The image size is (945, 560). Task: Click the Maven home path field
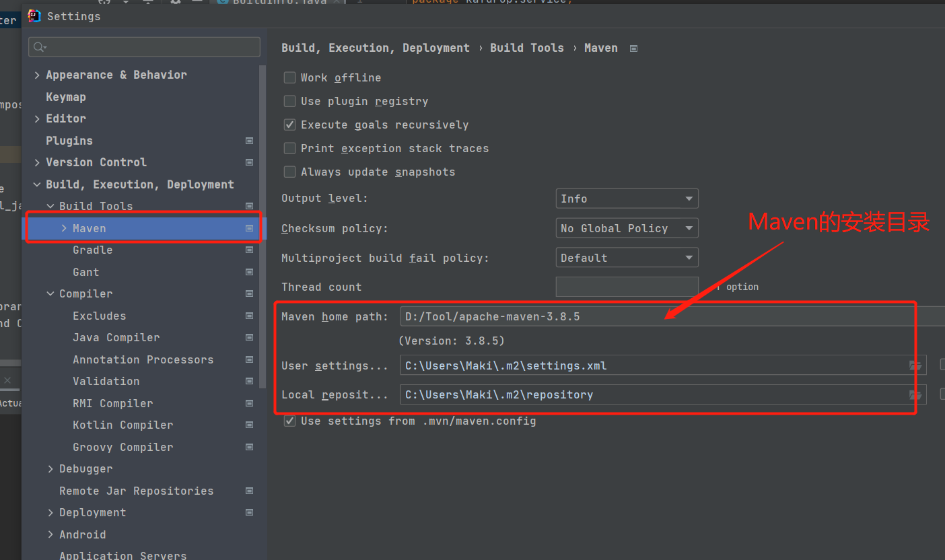click(x=672, y=316)
